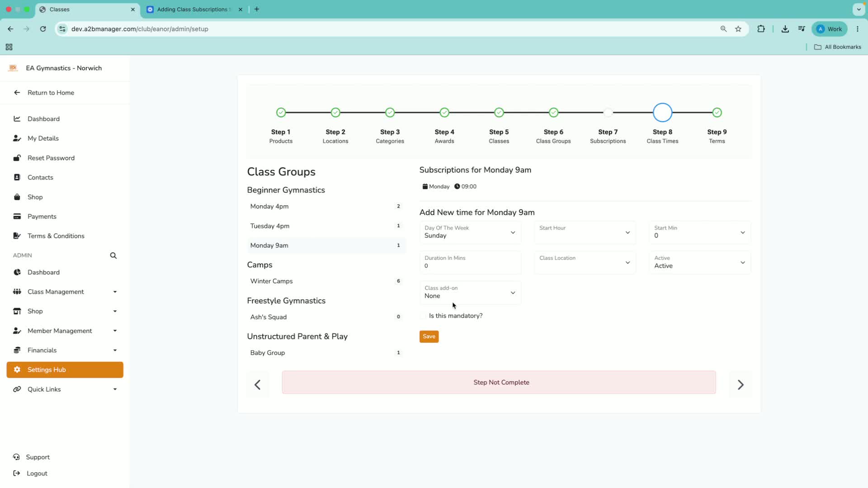Click Return to Home link
The height and width of the screenshot is (488, 868).
point(51,93)
